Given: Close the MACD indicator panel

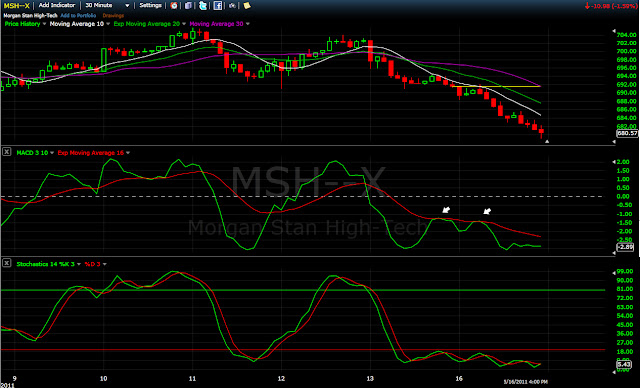Looking at the screenshot, I should pyautogui.click(x=7, y=152).
